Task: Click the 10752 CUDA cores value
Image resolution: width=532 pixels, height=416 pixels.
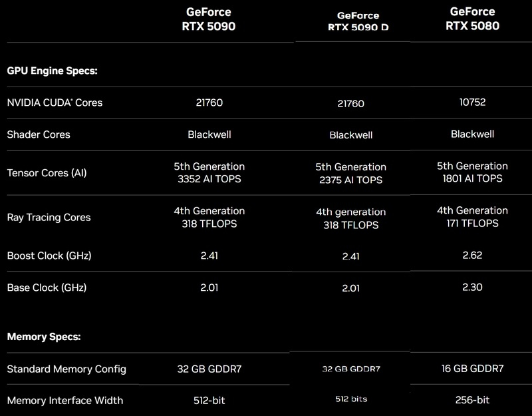Action: point(472,103)
